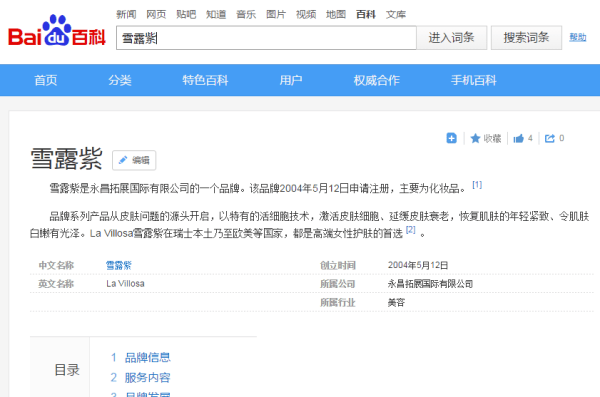600x397 pixels.
Task: Click the 永昌拓展国际有限公司 company value
Action: coord(430,284)
